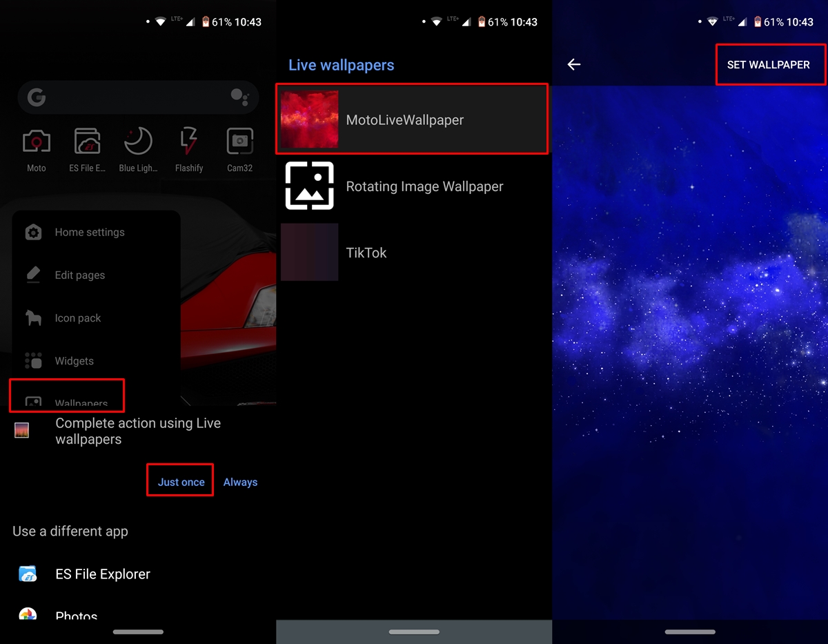The height and width of the screenshot is (644, 828).
Task: Tap the Just once button
Action: tap(181, 482)
